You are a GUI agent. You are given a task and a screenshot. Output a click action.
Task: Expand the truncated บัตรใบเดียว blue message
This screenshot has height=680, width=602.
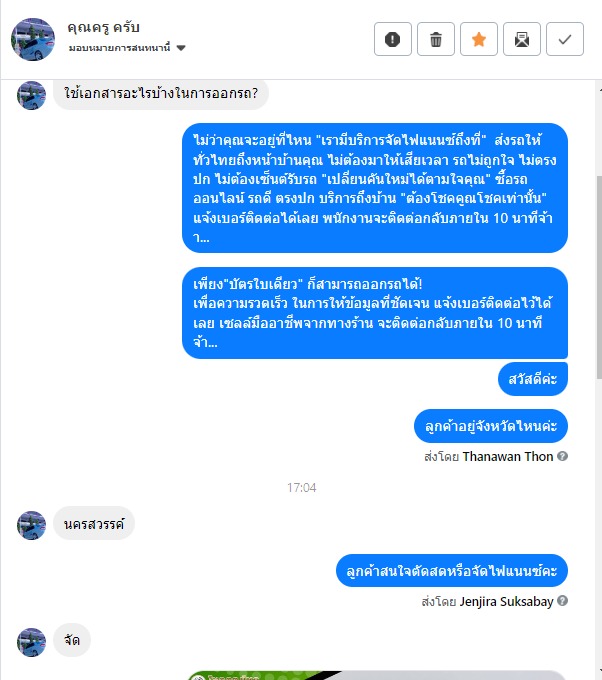[x=375, y=313]
